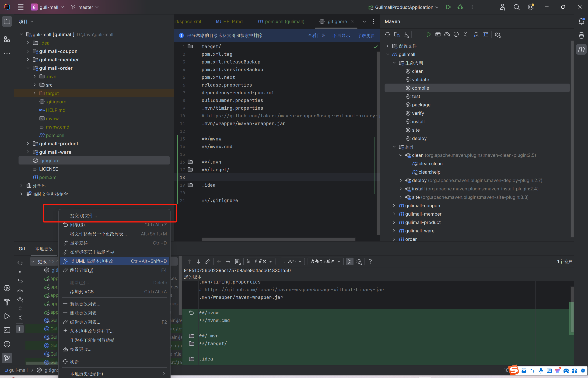Click Maven show dependencies arrows icon
The image size is (588, 378).
click(x=486, y=35)
